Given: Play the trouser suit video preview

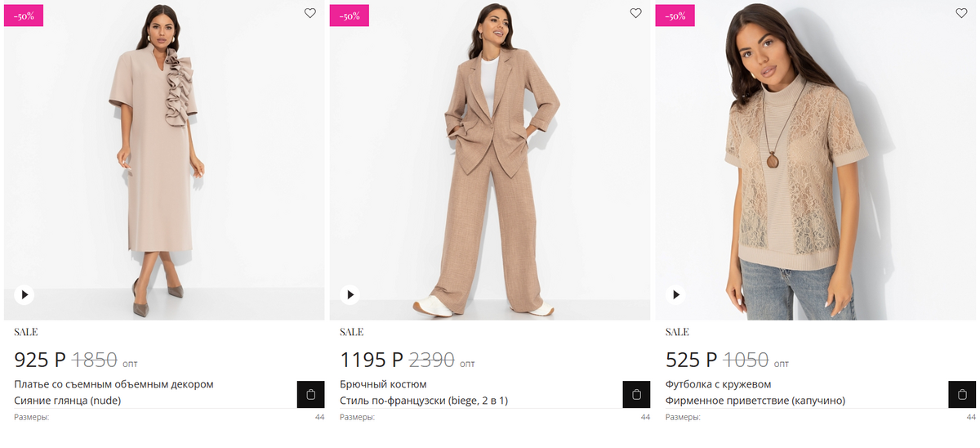Looking at the screenshot, I should (350, 294).
